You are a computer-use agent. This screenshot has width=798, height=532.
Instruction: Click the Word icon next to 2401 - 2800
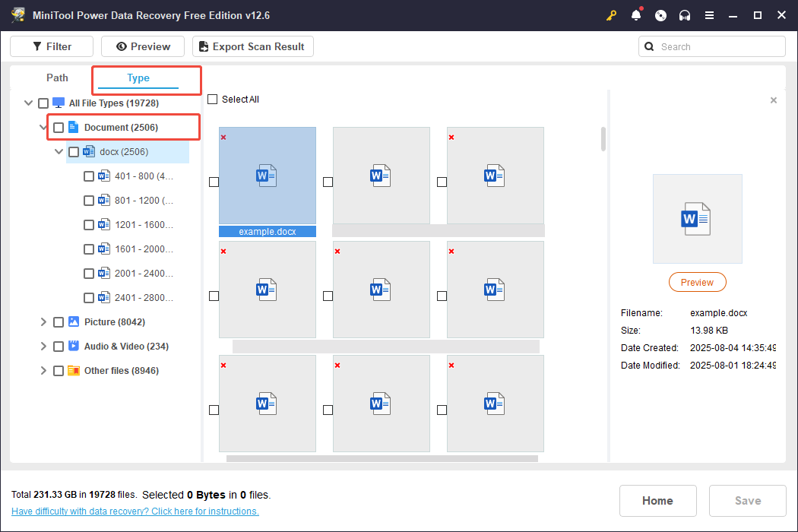[104, 297]
